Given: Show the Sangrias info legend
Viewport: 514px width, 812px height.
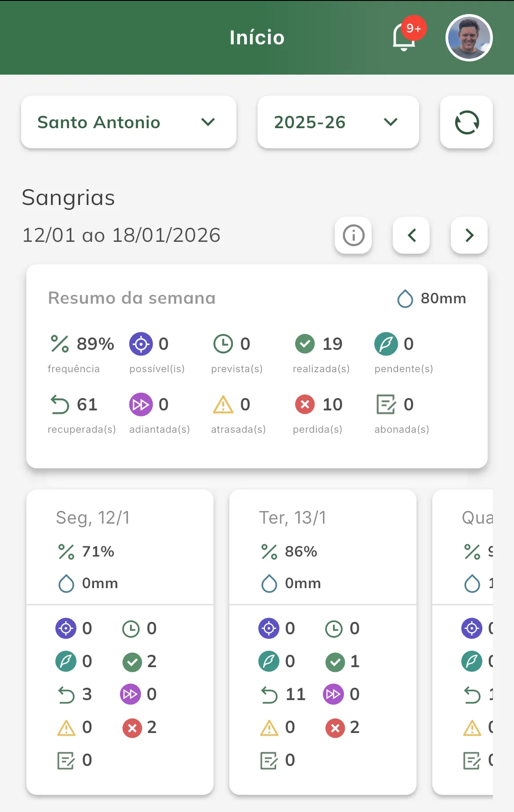Looking at the screenshot, I should [x=353, y=235].
